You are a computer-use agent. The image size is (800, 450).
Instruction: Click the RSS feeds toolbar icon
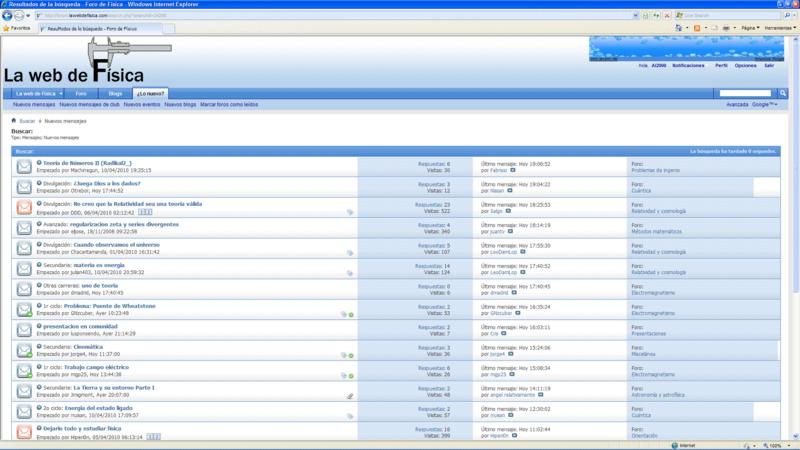pos(697,29)
